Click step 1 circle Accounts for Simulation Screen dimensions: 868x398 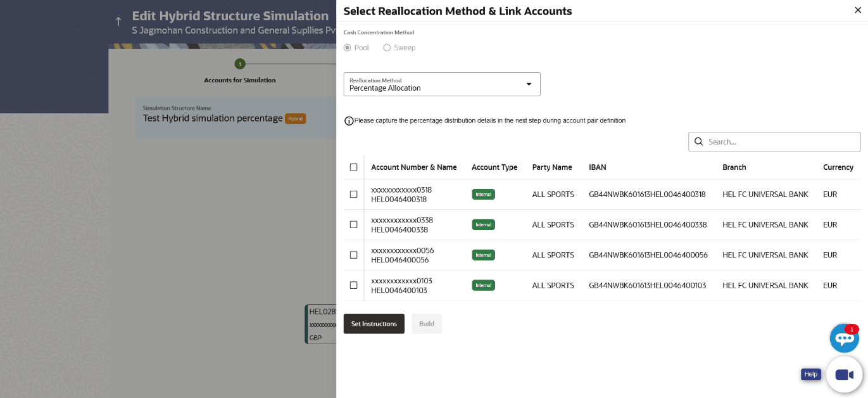click(x=239, y=63)
